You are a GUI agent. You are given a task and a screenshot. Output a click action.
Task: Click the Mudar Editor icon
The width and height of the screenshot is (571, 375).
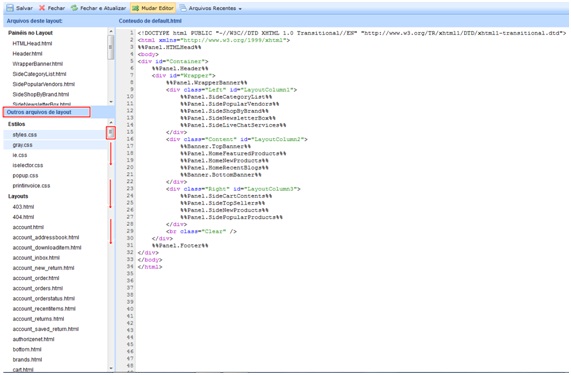pos(136,8)
